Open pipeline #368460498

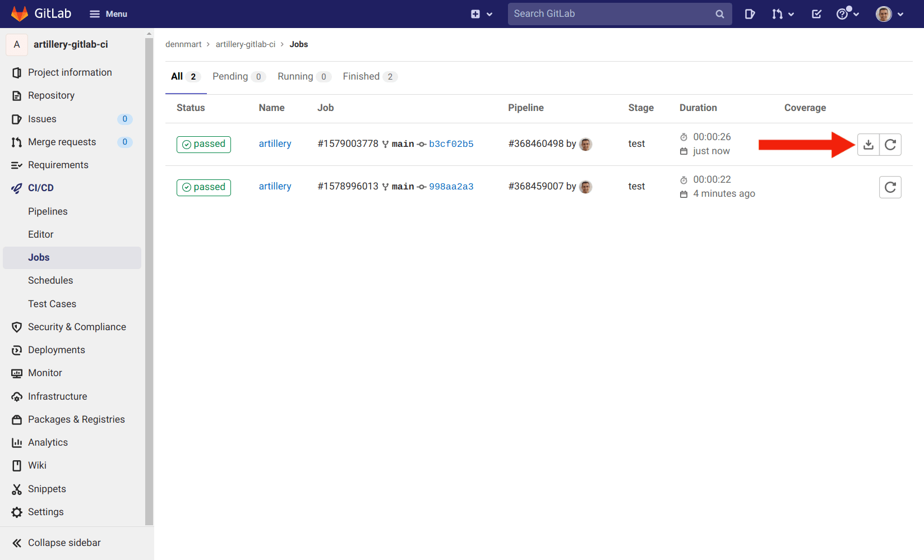click(x=537, y=144)
